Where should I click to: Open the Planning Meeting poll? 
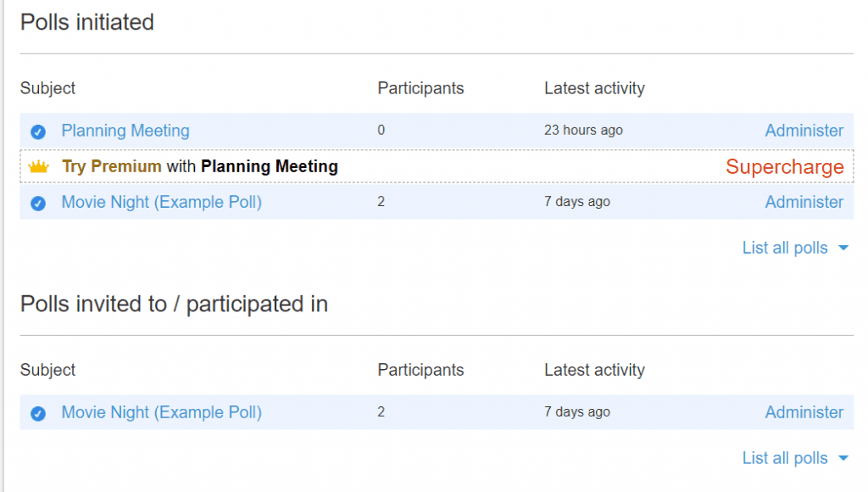coord(125,131)
